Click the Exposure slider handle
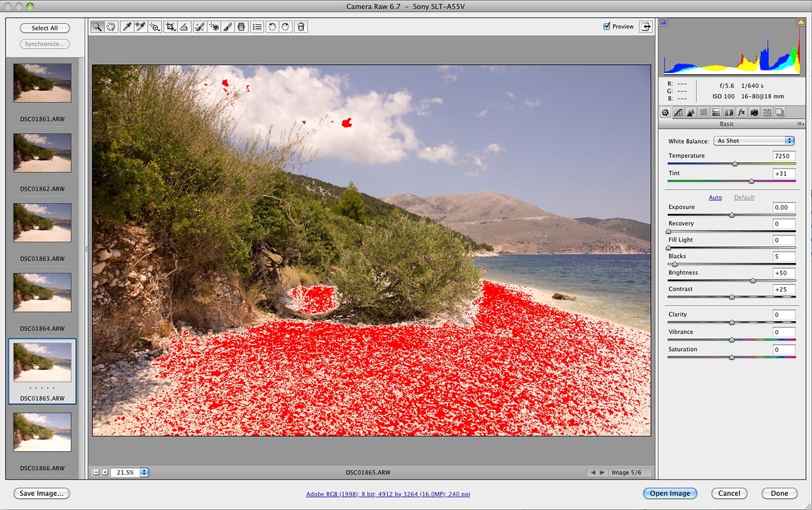The width and height of the screenshot is (812, 510). coord(731,215)
